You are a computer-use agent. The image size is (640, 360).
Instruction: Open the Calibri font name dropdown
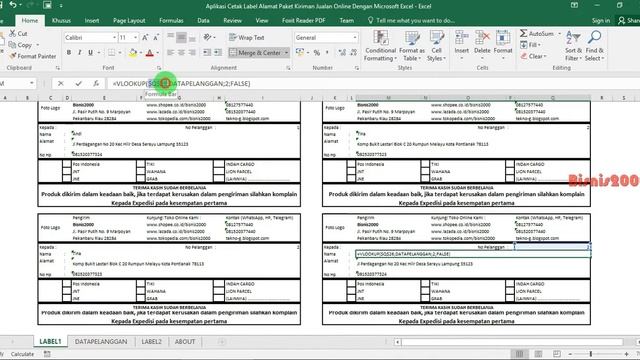pos(115,38)
